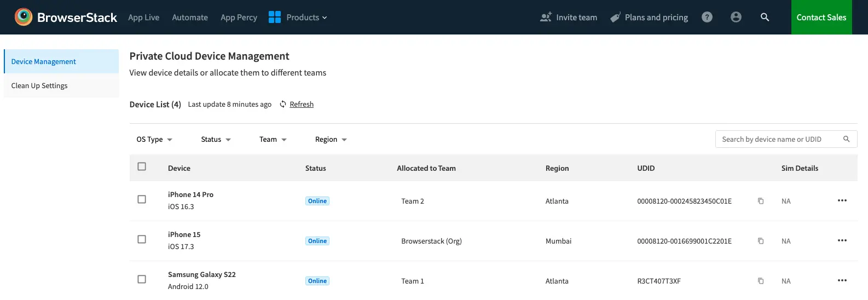Click Team 2 allocation cell

pos(413,201)
